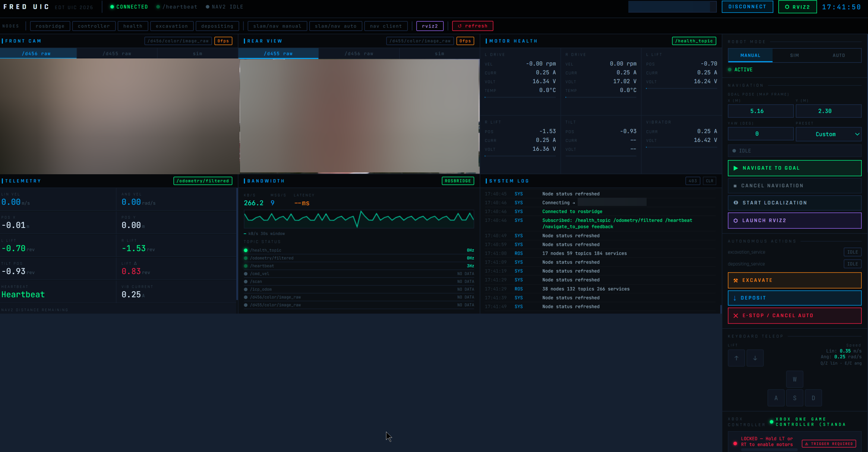Switch robot mode to AUTO
Screen dimensions: 868x452
[839, 55]
